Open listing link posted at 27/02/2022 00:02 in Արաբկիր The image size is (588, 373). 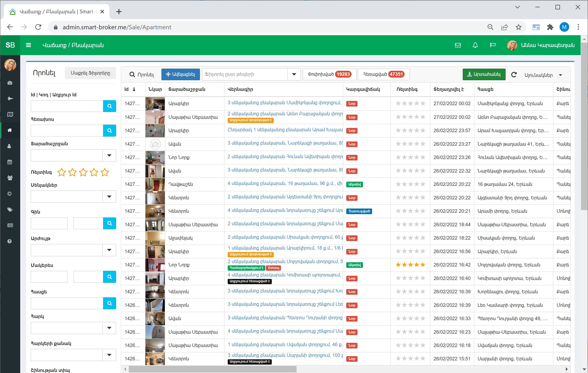[284, 103]
